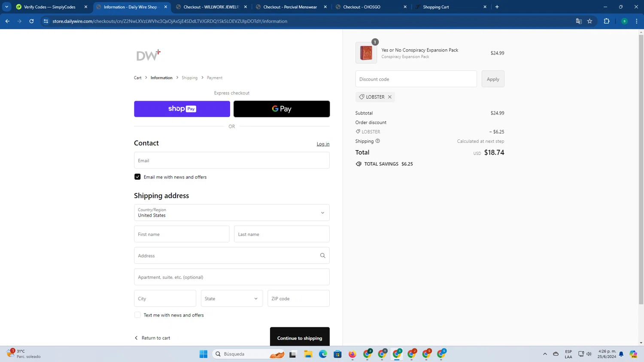Click the Discount code input field

coord(416,79)
